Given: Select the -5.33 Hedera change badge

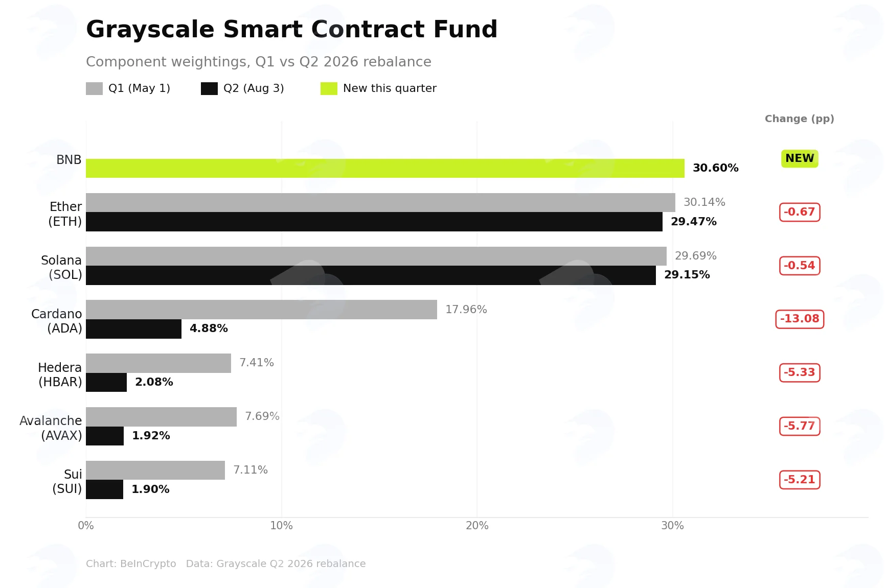Looking at the screenshot, I should tap(800, 372).
